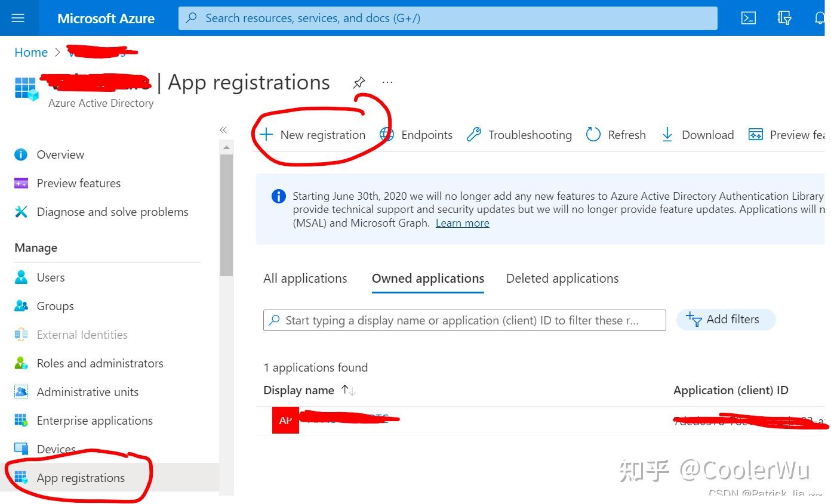The image size is (831, 504).
Task: Switch to the Owned applications tab
Action: point(428,279)
